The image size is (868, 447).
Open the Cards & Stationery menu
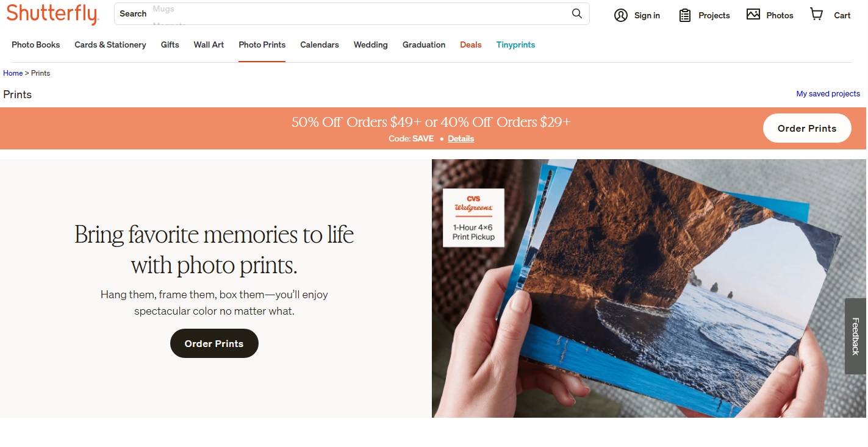point(110,45)
